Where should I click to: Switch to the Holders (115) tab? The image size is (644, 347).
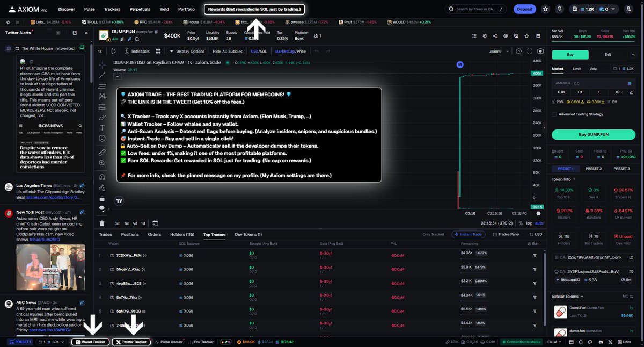[182, 235]
